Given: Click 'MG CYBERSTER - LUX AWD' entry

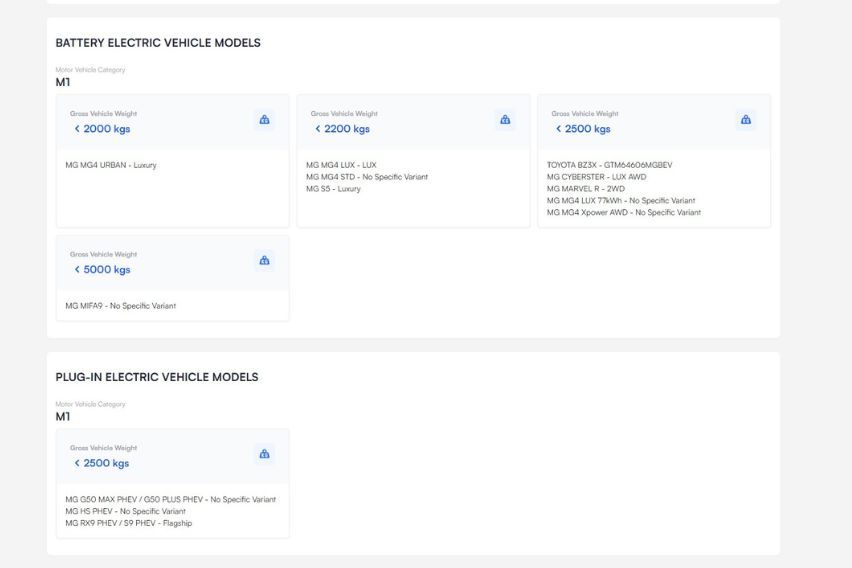Looking at the screenshot, I should (597, 177).
